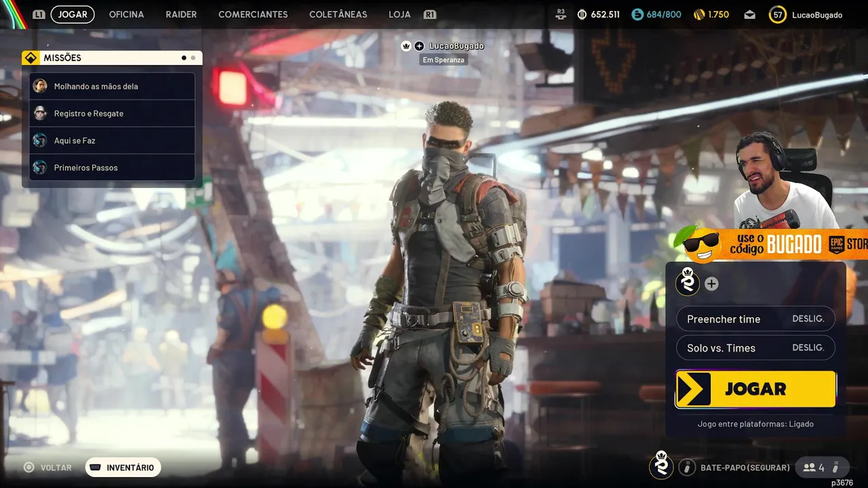The image size is (868, 488).
Task: Toggle Solo vs. Times setting
Action: coord(755,348)
